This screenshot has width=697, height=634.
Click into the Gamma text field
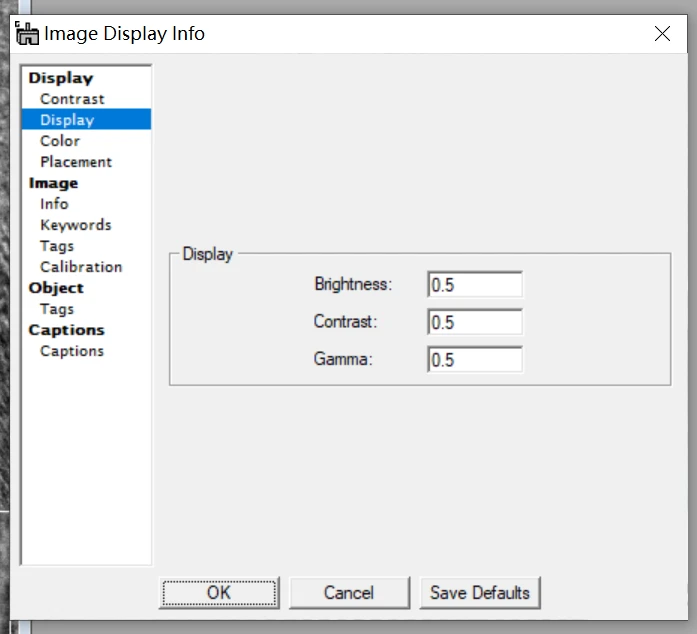475,360
